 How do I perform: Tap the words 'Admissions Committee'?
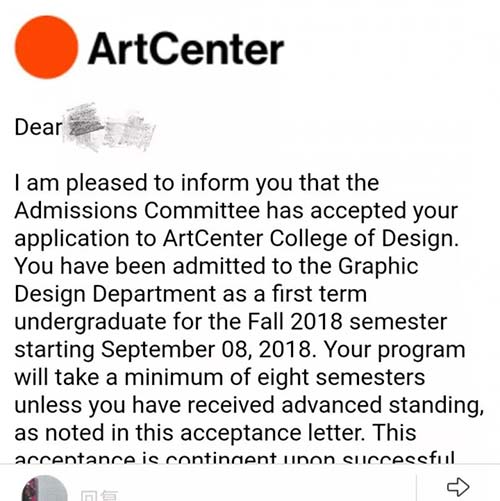click(x=137, y=211)
